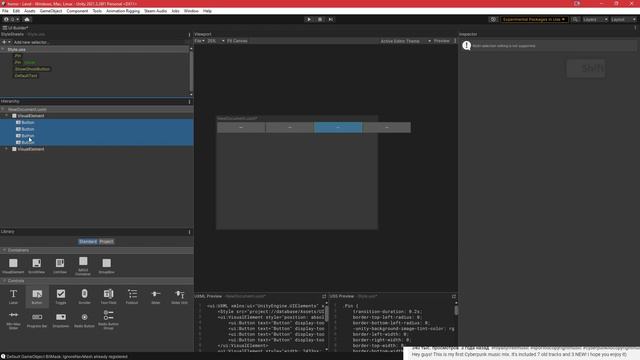Open the Assets menu
The height and width of the screenshot is (360, 640).
coord(29,11)
